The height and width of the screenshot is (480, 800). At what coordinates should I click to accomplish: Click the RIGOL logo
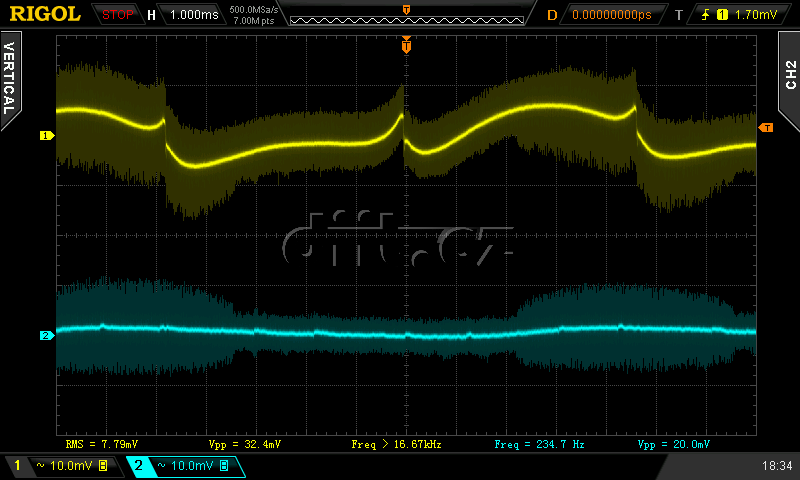click(46, 14)
